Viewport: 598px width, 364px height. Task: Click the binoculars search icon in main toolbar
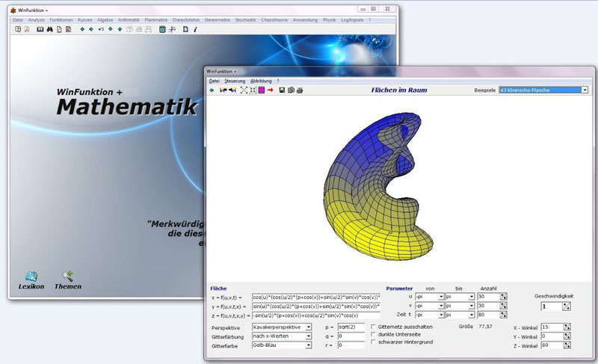coord(49,29)
